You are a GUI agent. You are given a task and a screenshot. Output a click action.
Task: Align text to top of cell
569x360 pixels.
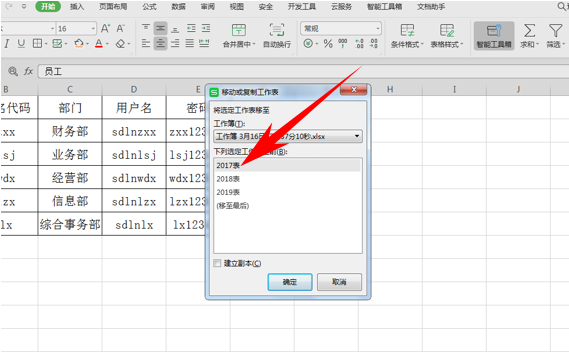146,28
